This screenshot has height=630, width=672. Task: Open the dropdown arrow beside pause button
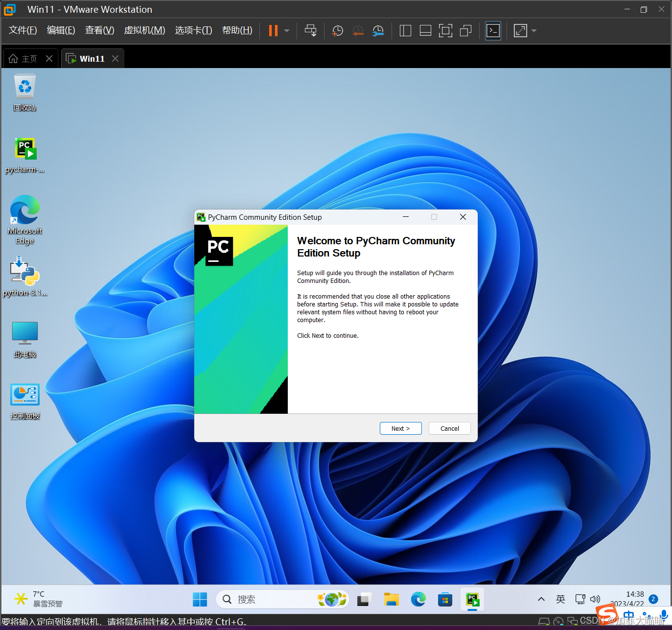pos(287,31)
